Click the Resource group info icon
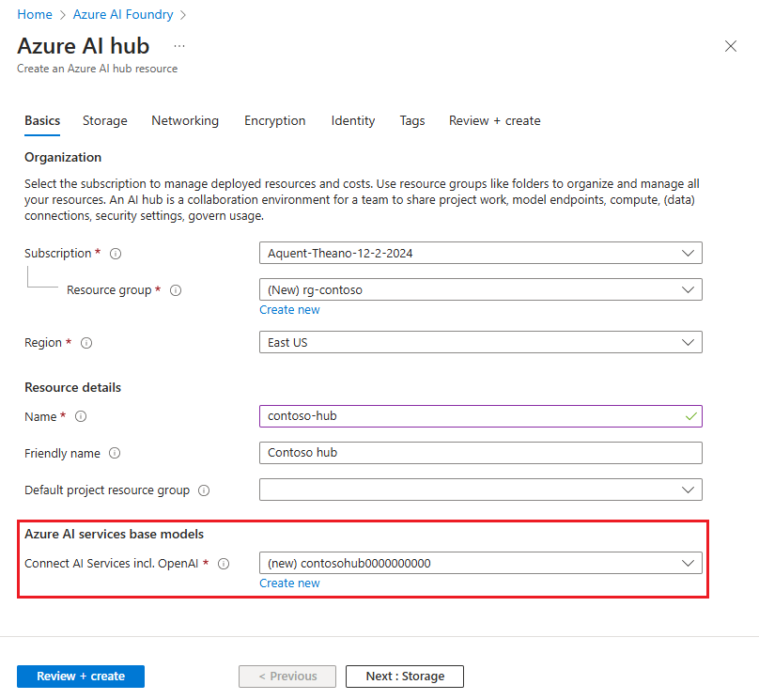The height and width of the screenshot is (700, 759). pyautogui.click(x=176, y=290)
